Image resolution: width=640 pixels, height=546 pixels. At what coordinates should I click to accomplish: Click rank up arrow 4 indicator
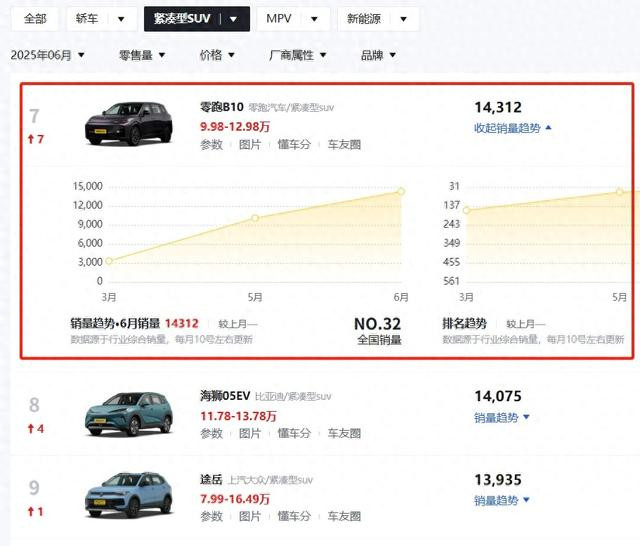click(x=35, y=428)
